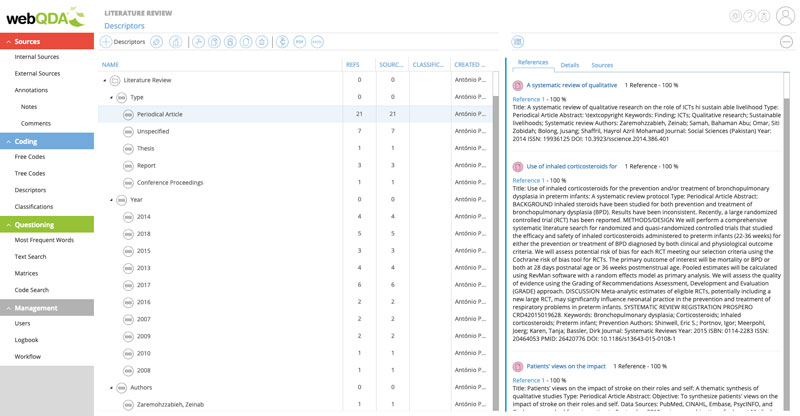Collapse the Questioning sidebar section
This screenshot has width=800, height=416.
tap(8, 225)
